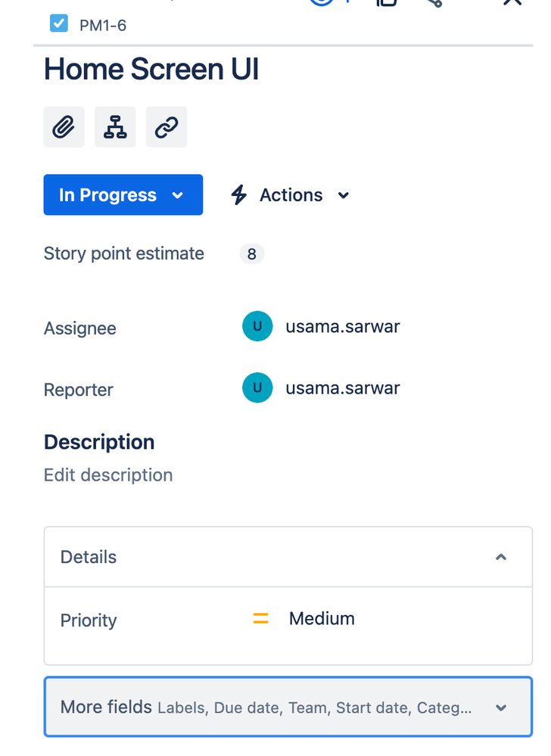The height and width of the screenshot is (756, 551).
Task: Open the In Progress status dropdown
Action: click(x=123, y=194)
